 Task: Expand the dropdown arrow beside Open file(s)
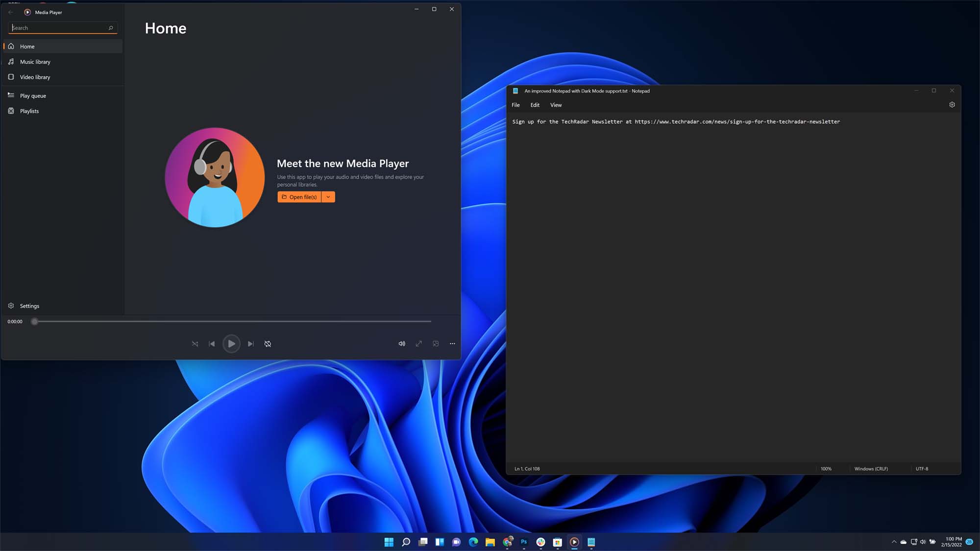(x=328, y=197)
